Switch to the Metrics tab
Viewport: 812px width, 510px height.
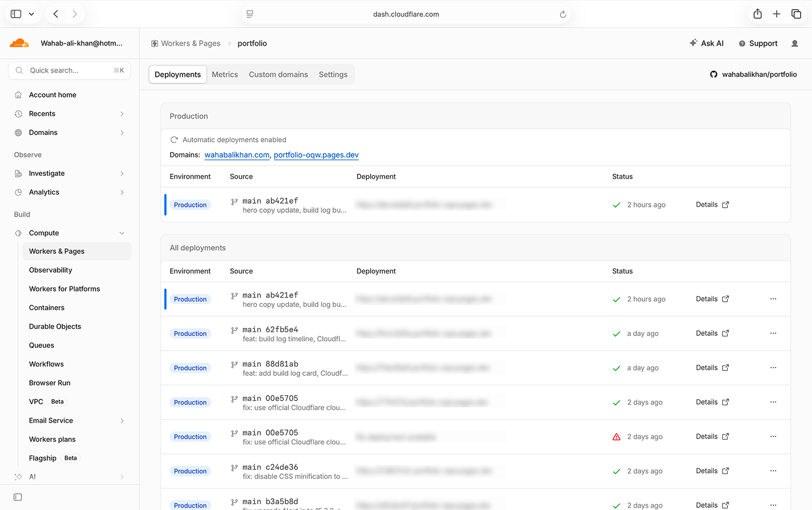pos(225,75)
